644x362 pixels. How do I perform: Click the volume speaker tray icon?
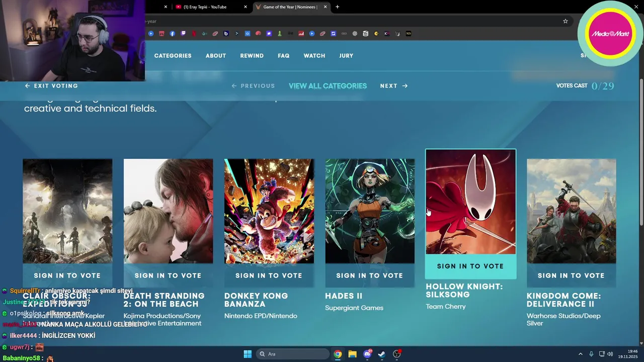(610, 354)
